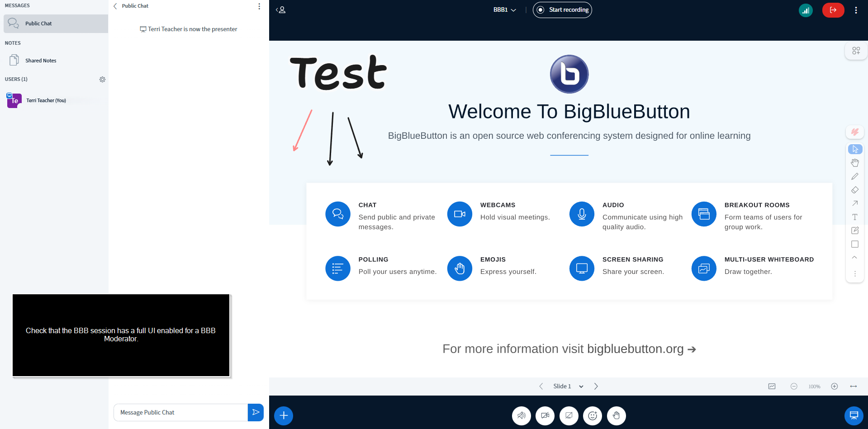Open connection status indicator
868x429 pixels.
(806, 10)
